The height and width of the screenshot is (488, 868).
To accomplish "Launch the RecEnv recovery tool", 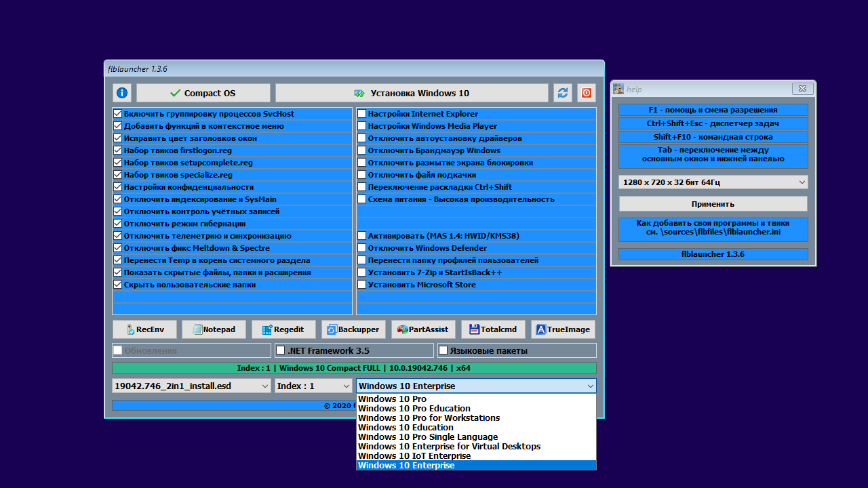I will pyautogui.click(x=144, y=329).
